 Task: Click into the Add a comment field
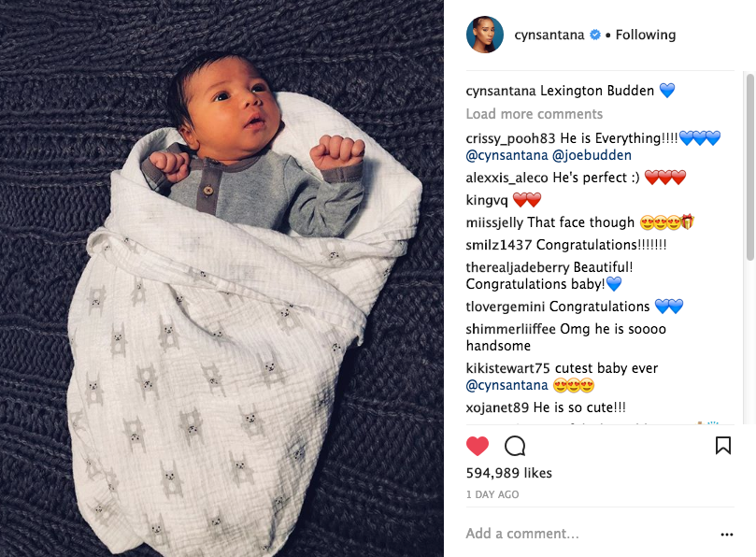pyautogui.click(x=588, y=534)
